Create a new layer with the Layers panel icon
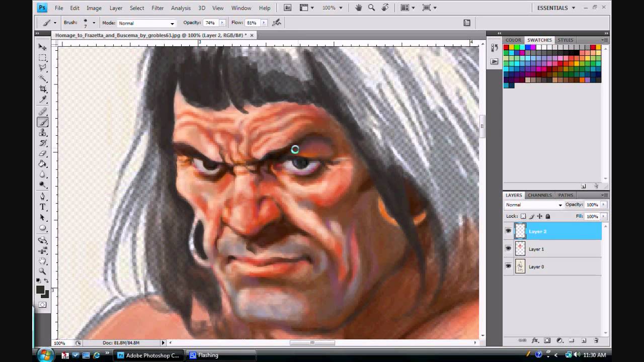644x362 pixels. click(x=584, y=340)
